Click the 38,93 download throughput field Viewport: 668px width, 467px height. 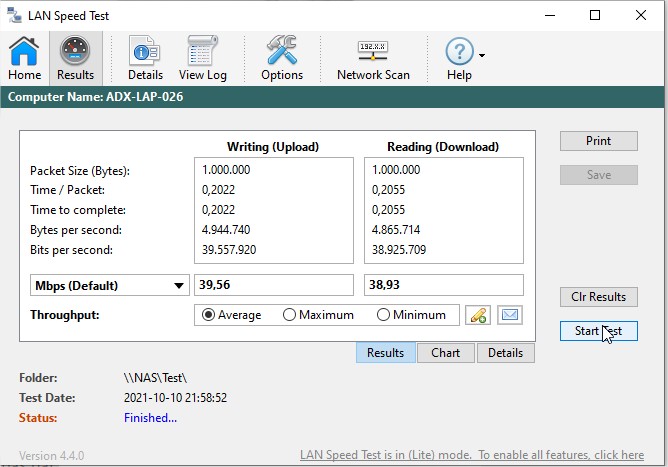(444, 285)
